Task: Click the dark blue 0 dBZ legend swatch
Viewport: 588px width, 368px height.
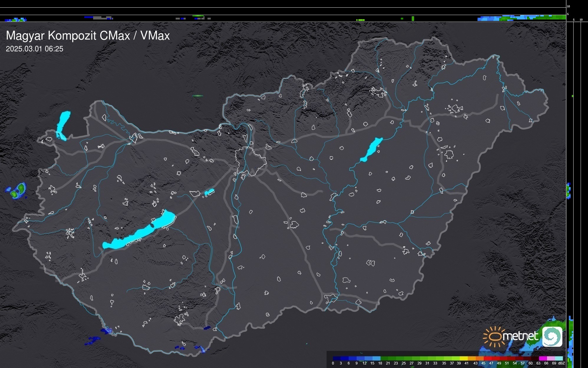Action: pos(337,358)
